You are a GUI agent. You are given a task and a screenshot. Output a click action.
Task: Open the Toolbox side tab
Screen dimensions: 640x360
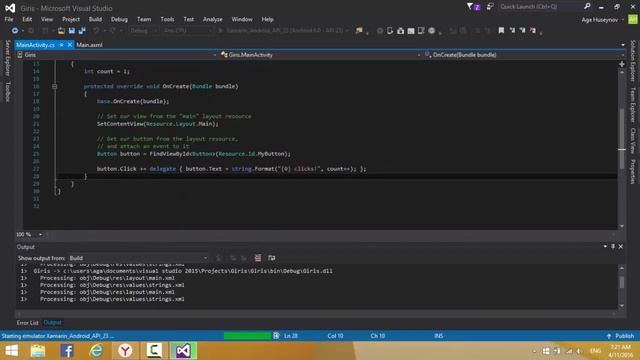pos(7,91)
